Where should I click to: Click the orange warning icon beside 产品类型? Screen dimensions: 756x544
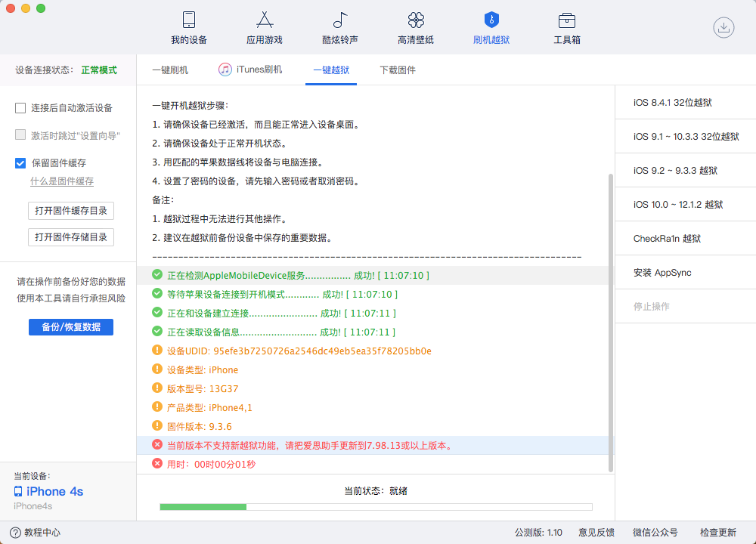157,406
